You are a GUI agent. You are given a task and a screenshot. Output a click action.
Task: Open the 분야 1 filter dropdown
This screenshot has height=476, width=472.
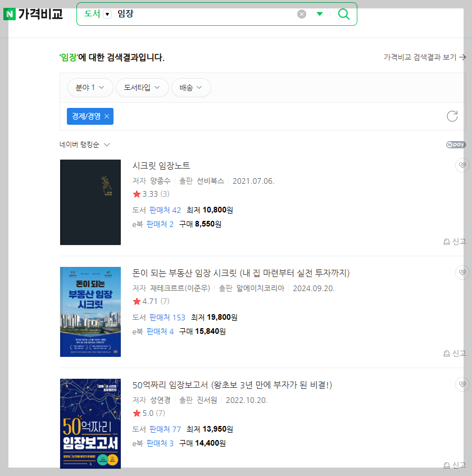pos(90,88)
